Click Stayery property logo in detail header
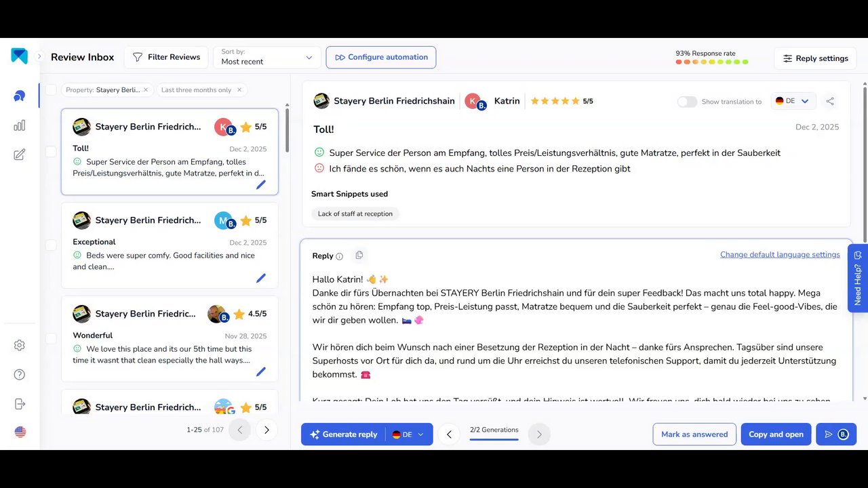 tap(321, 101)
